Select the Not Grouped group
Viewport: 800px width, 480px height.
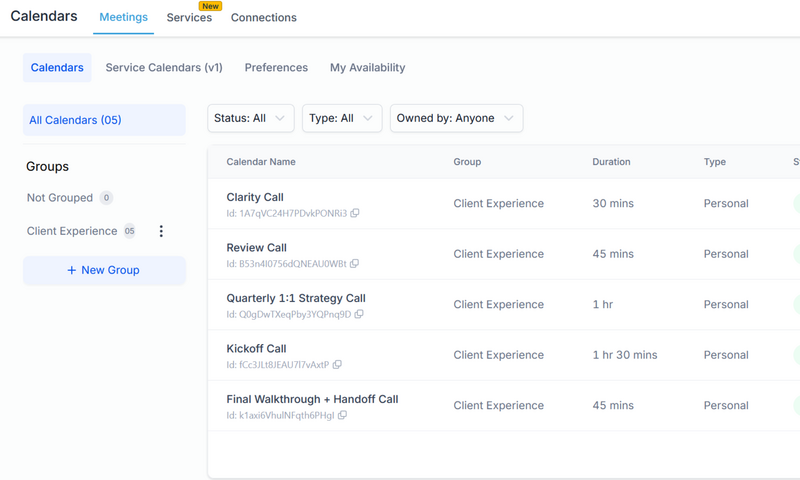[60, 198]
